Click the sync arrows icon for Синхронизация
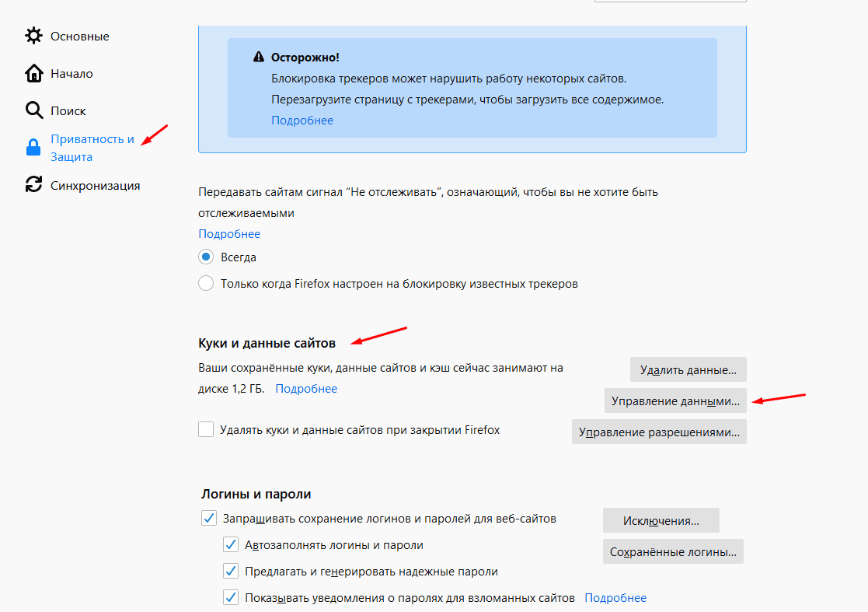The image size is (868, 612). tap(33, 184)
